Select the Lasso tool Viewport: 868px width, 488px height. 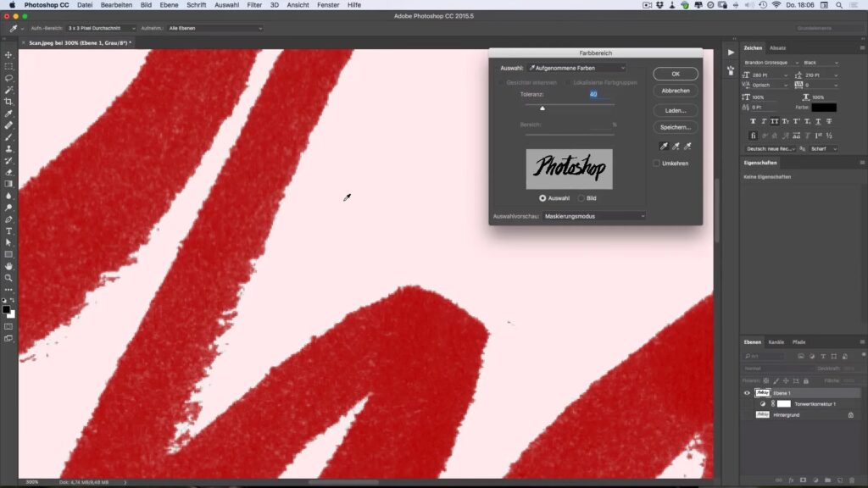pyautogui.click(x=8, y=78)
